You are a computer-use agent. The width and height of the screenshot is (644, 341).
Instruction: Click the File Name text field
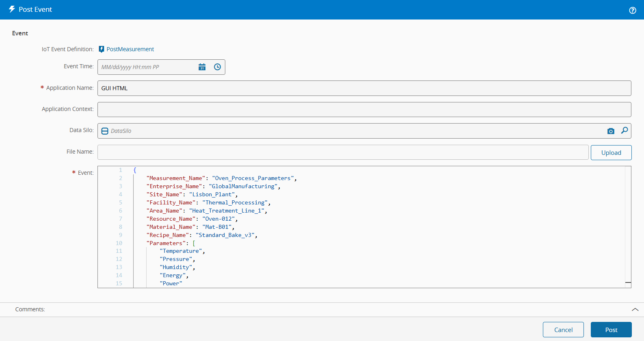[x=343, y=152]
